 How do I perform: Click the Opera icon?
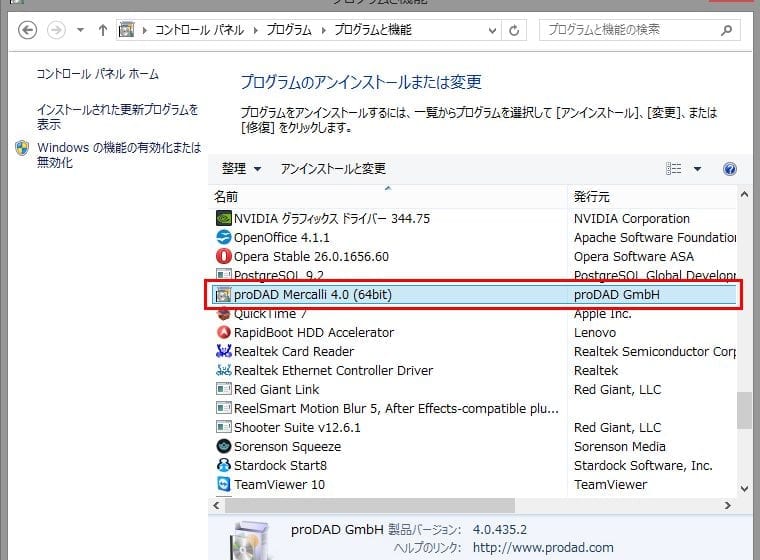pyautogui.click(x=223, y=256)
